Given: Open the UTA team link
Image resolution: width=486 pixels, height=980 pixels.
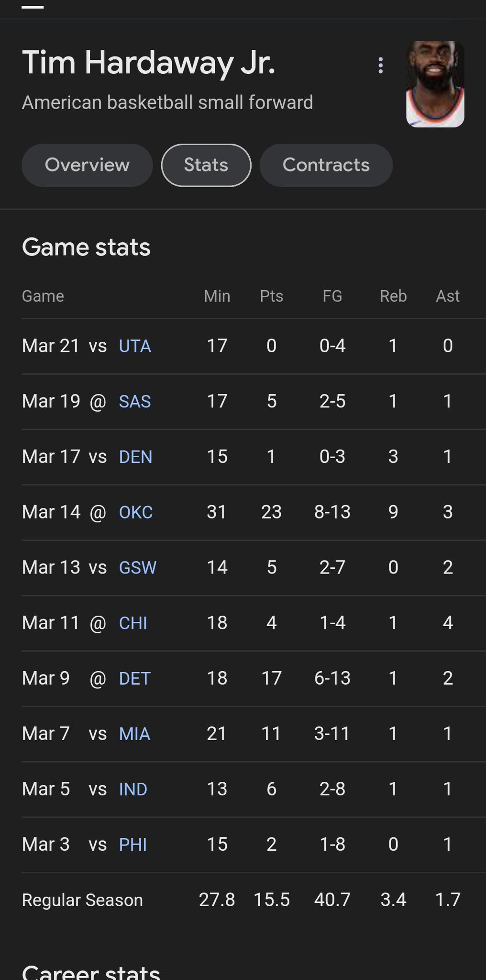Looking at the screenshot, I should (135, 346).
